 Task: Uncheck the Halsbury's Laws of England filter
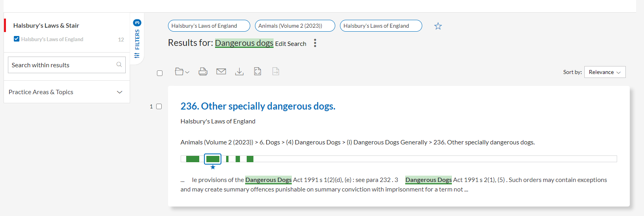(x=17, y=39)
